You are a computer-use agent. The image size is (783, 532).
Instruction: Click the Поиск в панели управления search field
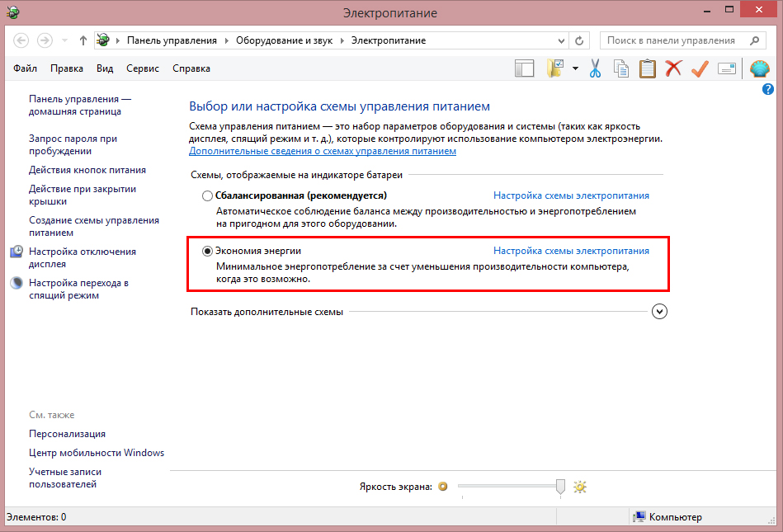[x=672, y=40]
